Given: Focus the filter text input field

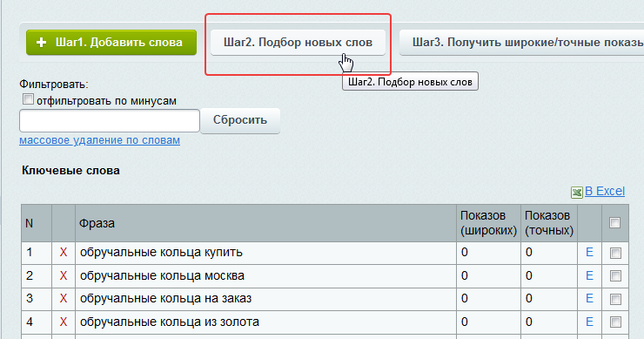Looking at the screenshot, I should point(110,120).
